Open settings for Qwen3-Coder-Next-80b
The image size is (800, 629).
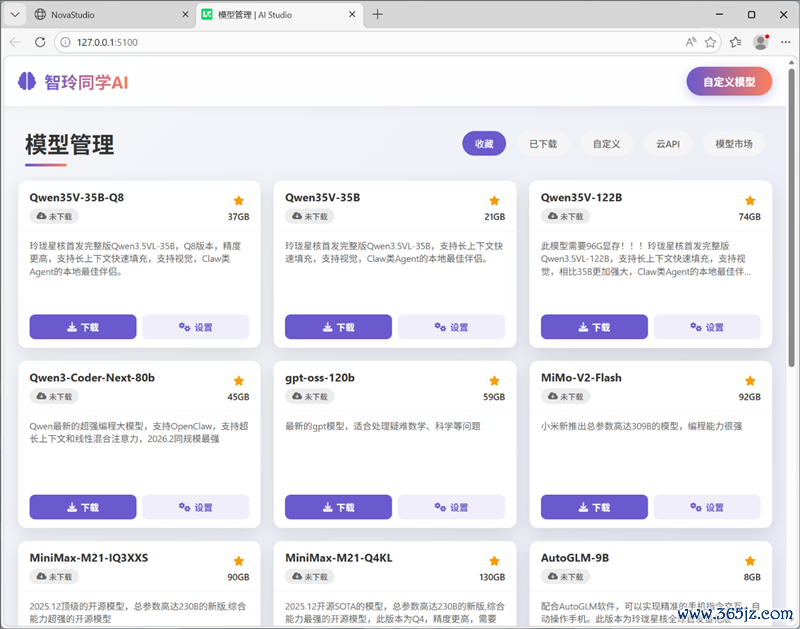(x=195, y=507)
